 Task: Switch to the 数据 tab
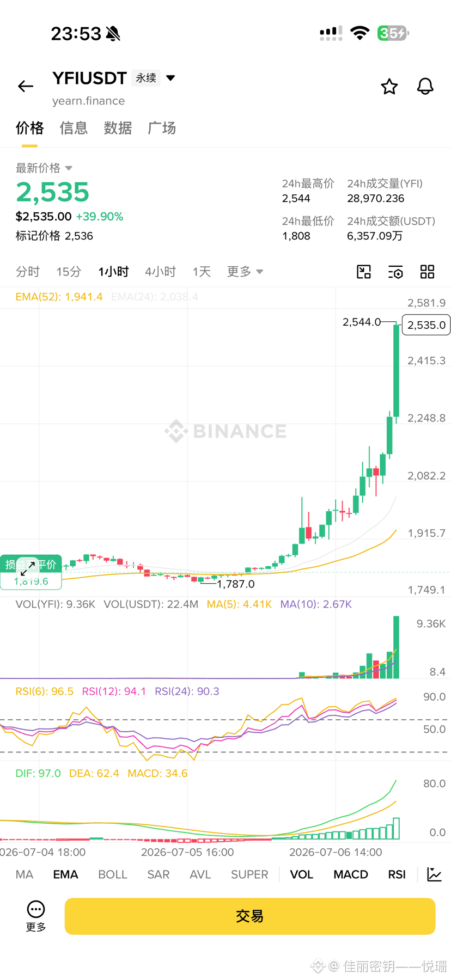pyautogui.click(x=118, y=128)
